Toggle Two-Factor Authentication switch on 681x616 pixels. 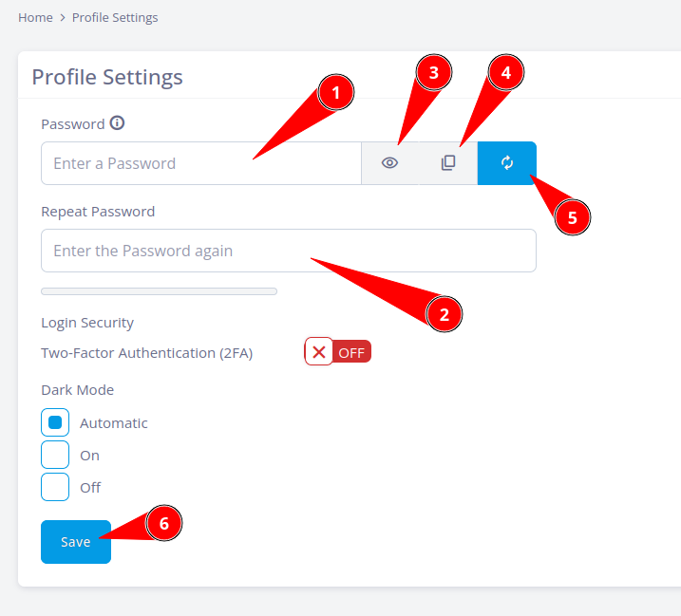(337, 352)
